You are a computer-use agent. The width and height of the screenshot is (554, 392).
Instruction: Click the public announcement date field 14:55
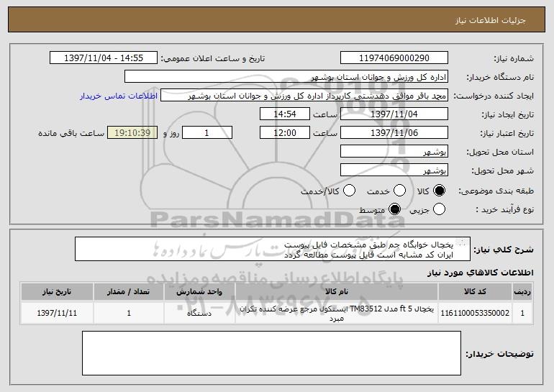[x=104, y=58]
